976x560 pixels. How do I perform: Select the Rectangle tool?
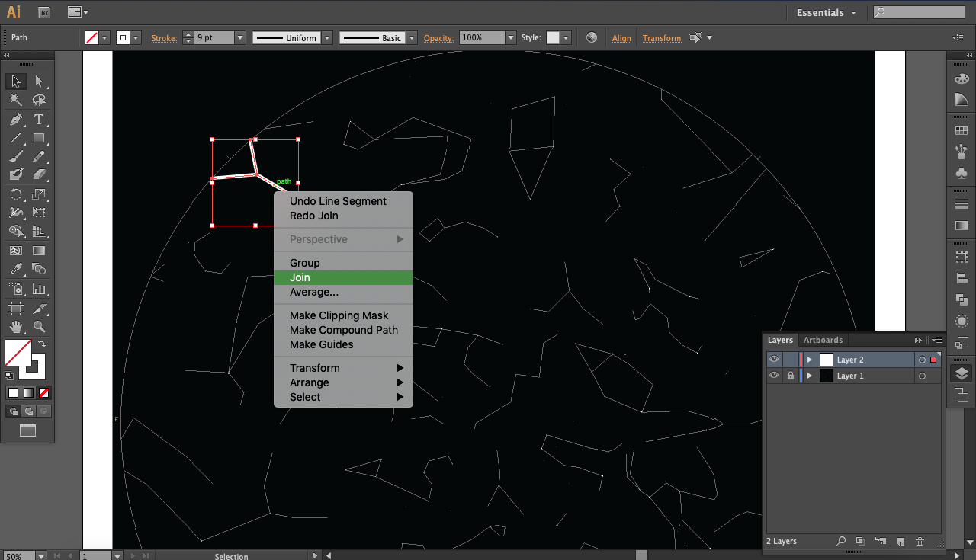[39, 138]
